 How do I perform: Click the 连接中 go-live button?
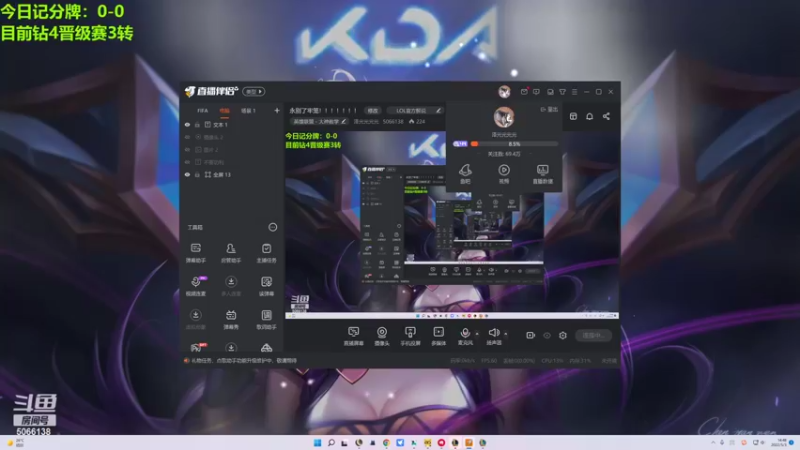[593, 335]
